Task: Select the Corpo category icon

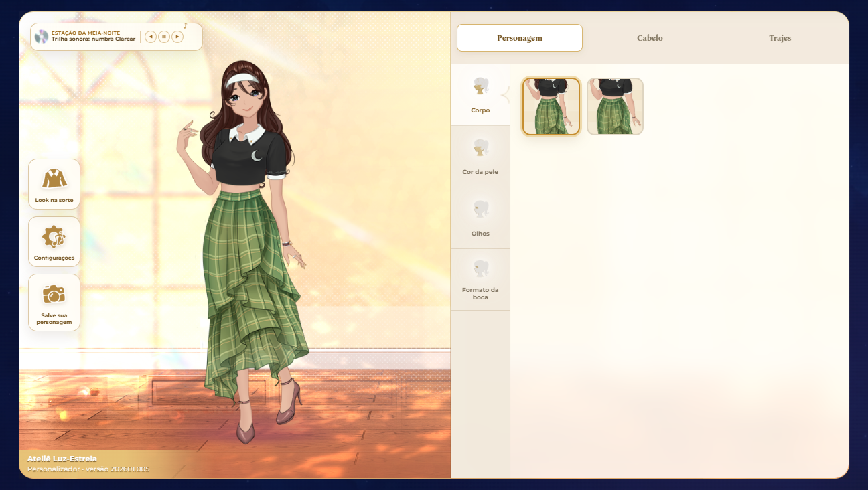Action: [480, 88]
